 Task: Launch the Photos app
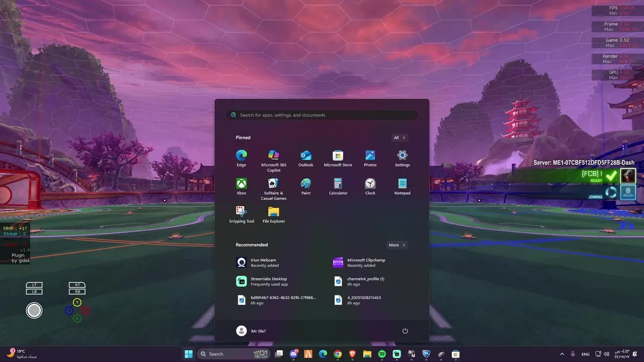370,158
